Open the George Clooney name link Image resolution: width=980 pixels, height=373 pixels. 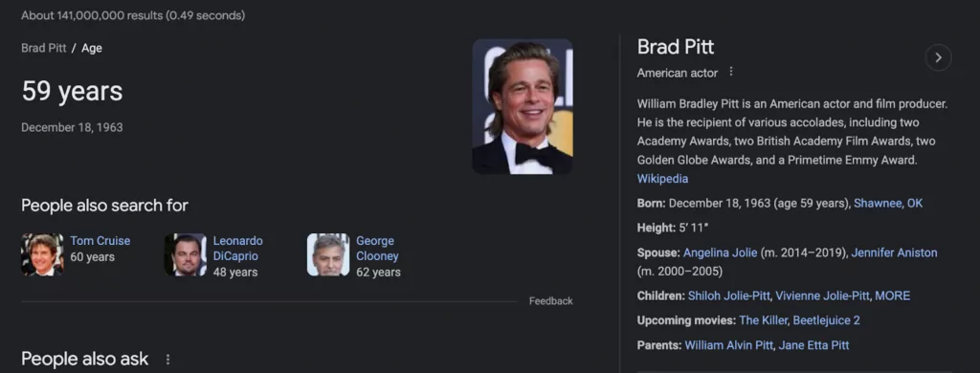tap(377, 248)
